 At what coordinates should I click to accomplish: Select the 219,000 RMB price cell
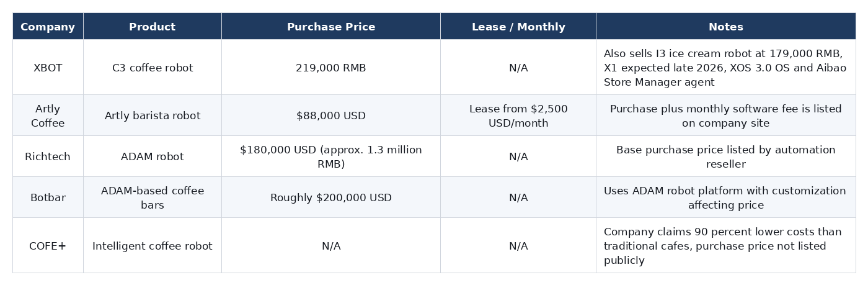point(331,68)
